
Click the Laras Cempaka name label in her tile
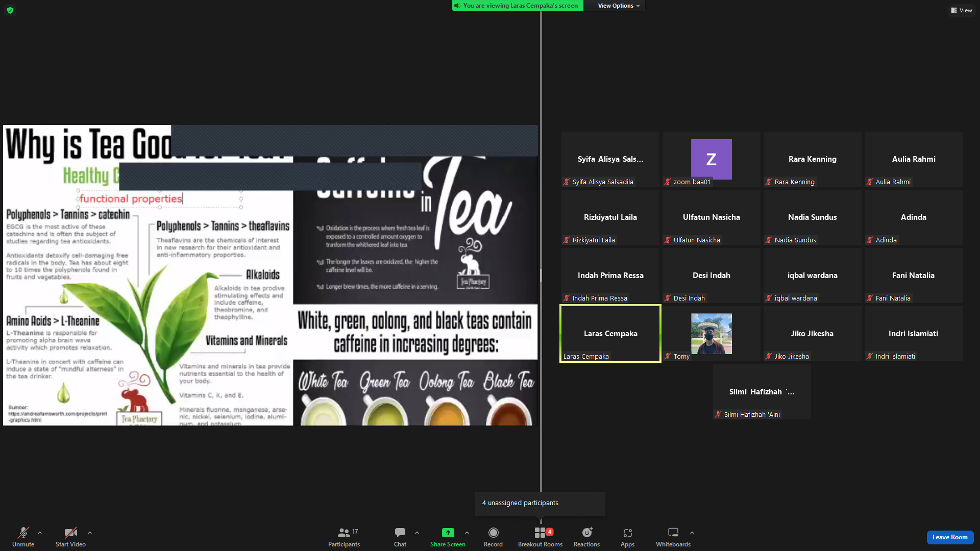pos(586,356)
